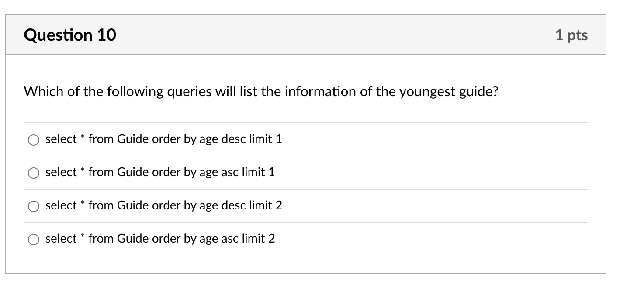
Task: Click the gray question header bar
Action: tap(306, 35)
